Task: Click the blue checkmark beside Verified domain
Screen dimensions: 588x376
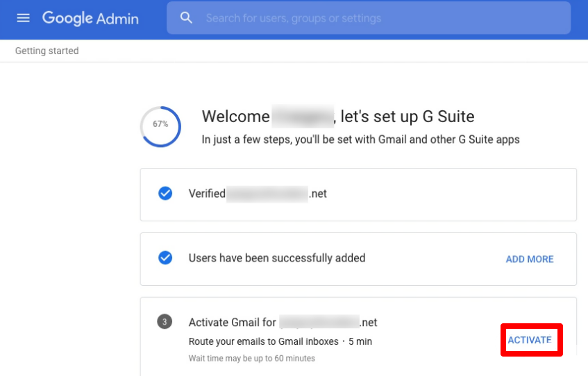Action: click(165, 194)
